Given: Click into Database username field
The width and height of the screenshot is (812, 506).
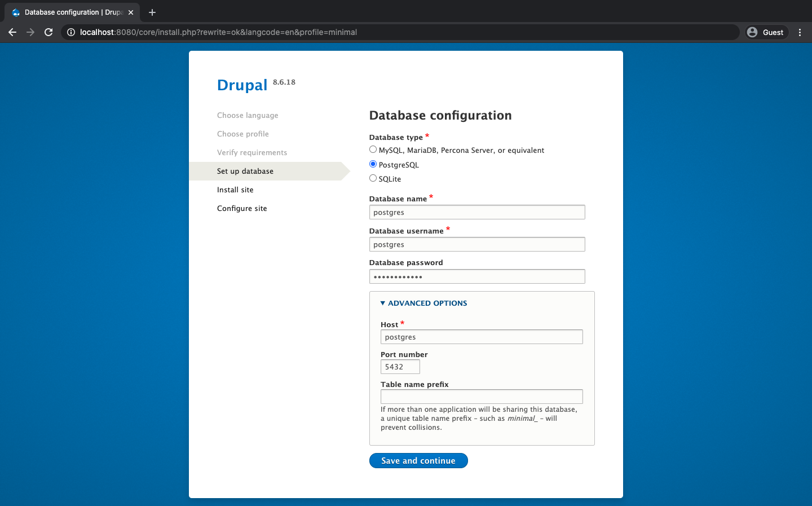Looking at the screenshot, I should tap(477, 244).
